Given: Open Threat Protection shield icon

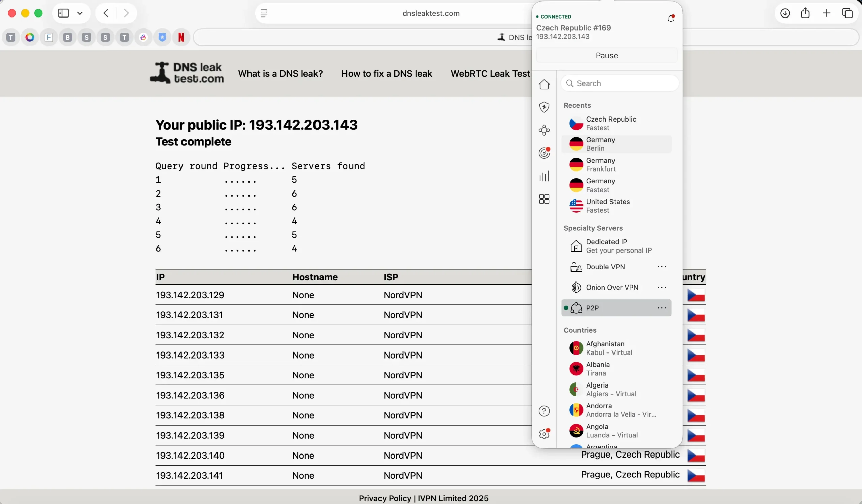Looking at the screenshot, I should [544, 107].
